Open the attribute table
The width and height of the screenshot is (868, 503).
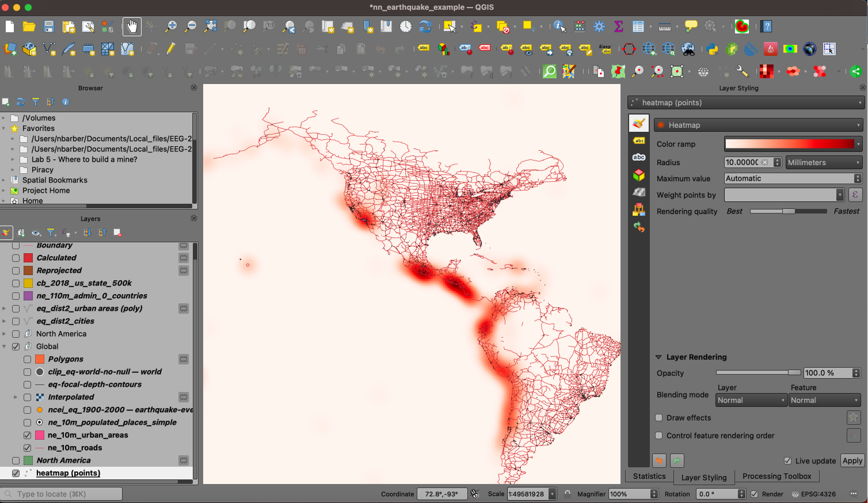pos(638,26)
